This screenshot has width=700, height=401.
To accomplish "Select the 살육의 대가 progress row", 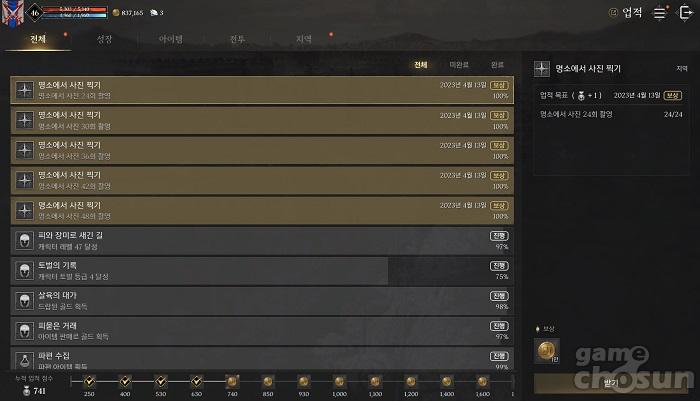I will click(x=262, y=301).
